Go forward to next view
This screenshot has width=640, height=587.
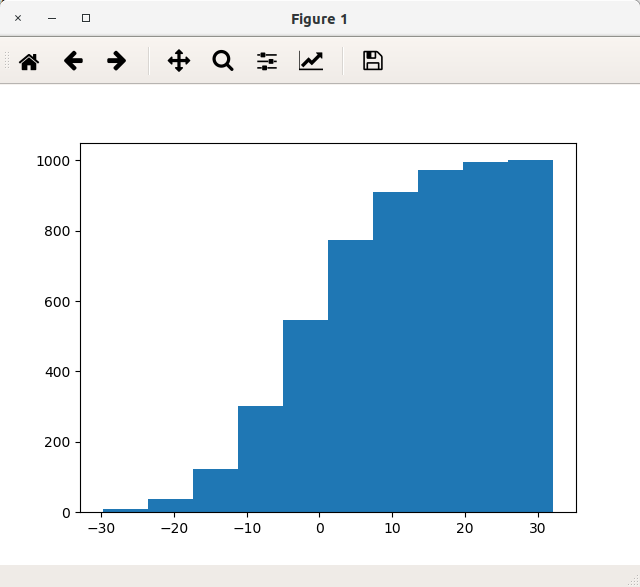(x=117, y=61)
